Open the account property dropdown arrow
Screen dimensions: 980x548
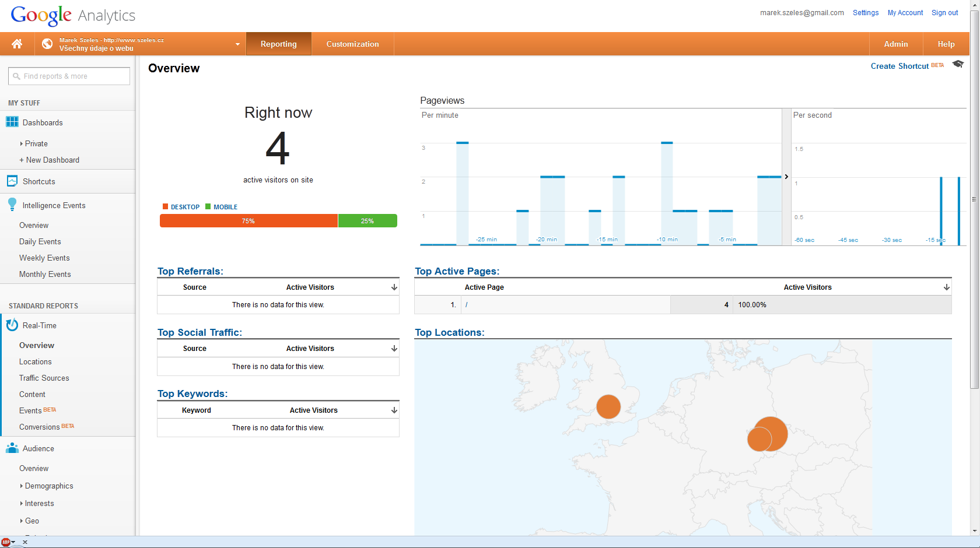237,44
